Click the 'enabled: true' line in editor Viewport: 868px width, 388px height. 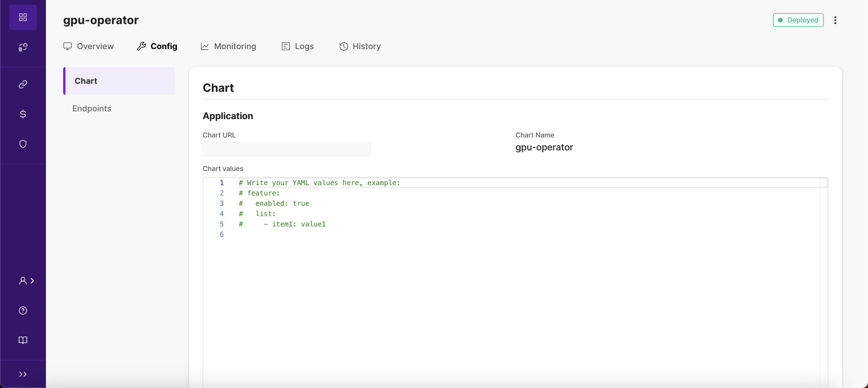[x=274, y=203]
